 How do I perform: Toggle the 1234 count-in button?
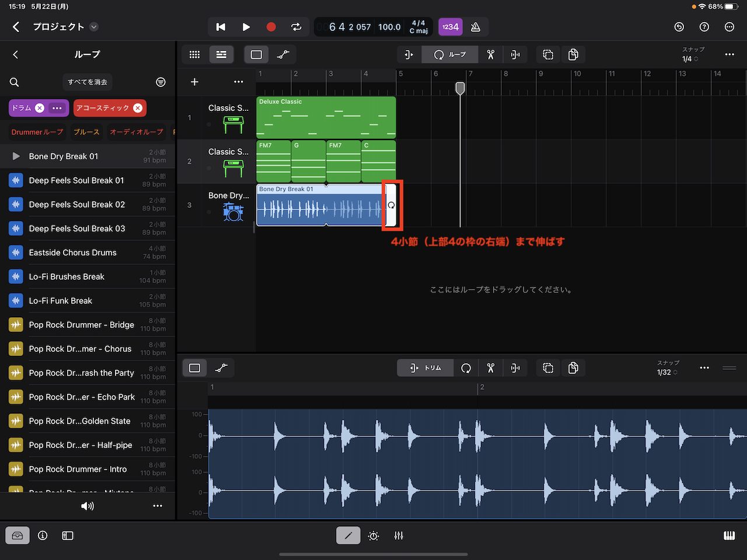pyautogui.click(x=450, y=27)
